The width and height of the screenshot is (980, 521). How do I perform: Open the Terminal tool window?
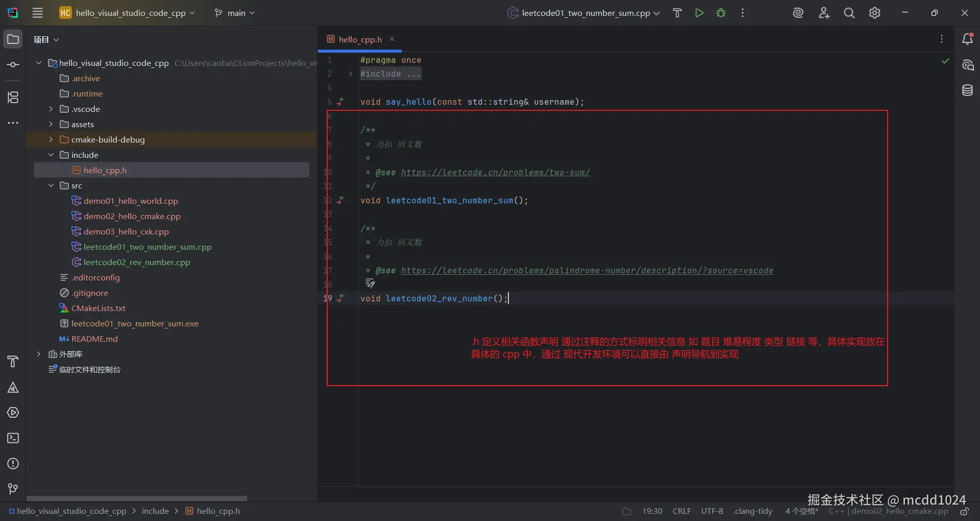coord(13,438)
